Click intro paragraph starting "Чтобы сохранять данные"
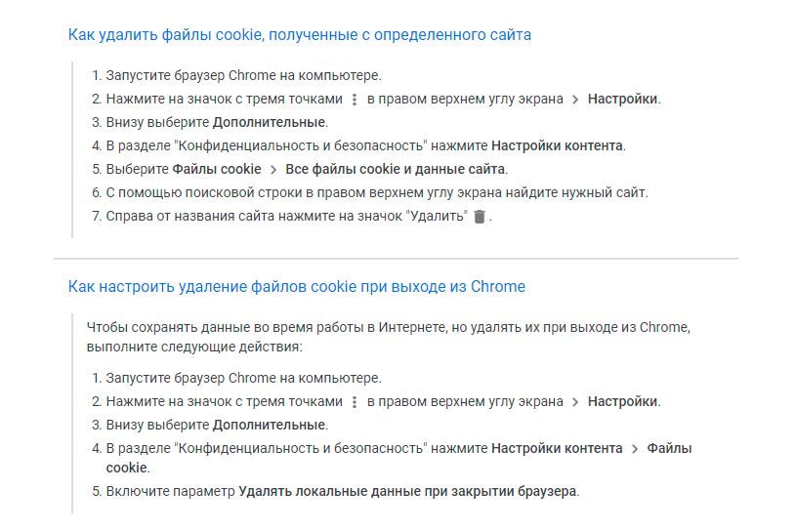The height and width of the screenshot is (532, 796). pyautogui.click(x=391, y=337)
